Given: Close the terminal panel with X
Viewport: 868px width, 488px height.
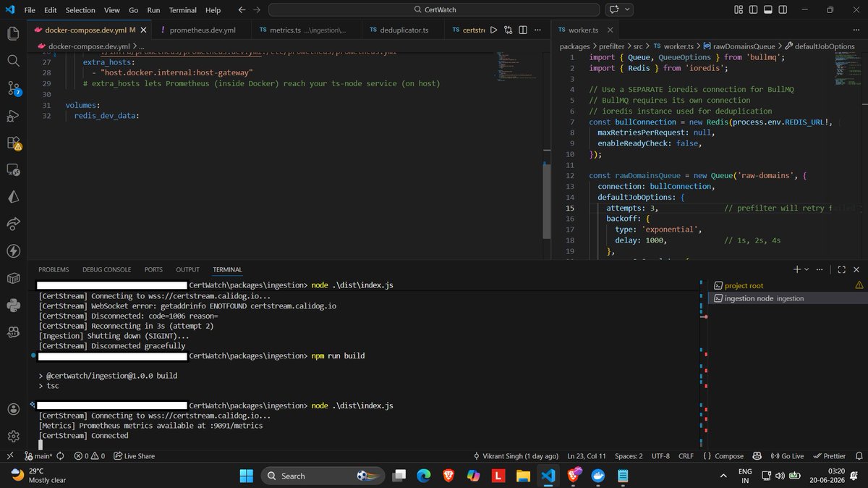Looking at the screenshot, I should (x=857, y=269).
